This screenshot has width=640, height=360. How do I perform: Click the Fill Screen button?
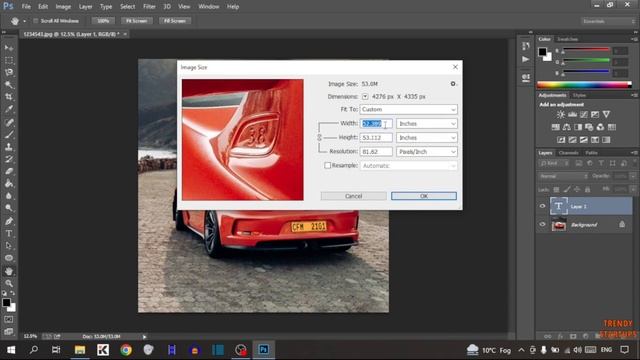pyautogui.click(x=175, y=21)
